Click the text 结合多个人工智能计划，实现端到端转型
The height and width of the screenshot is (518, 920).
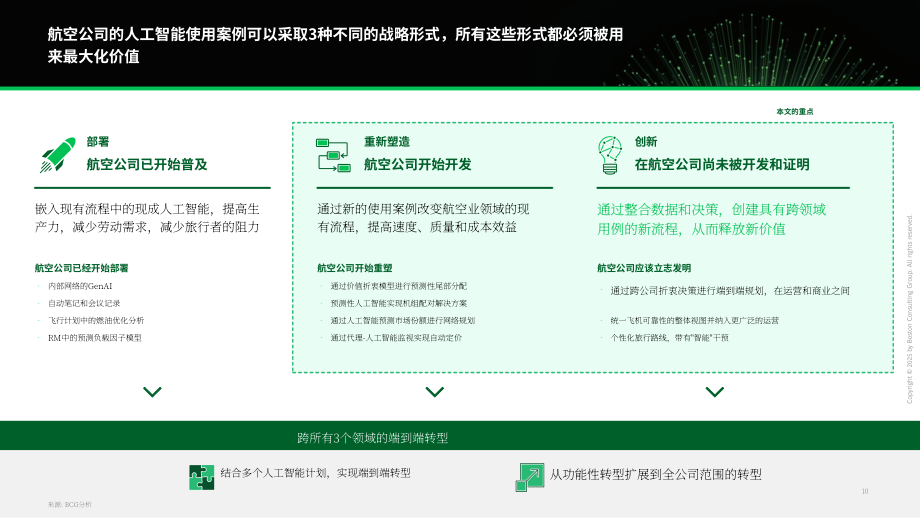[x=315, y=473]
